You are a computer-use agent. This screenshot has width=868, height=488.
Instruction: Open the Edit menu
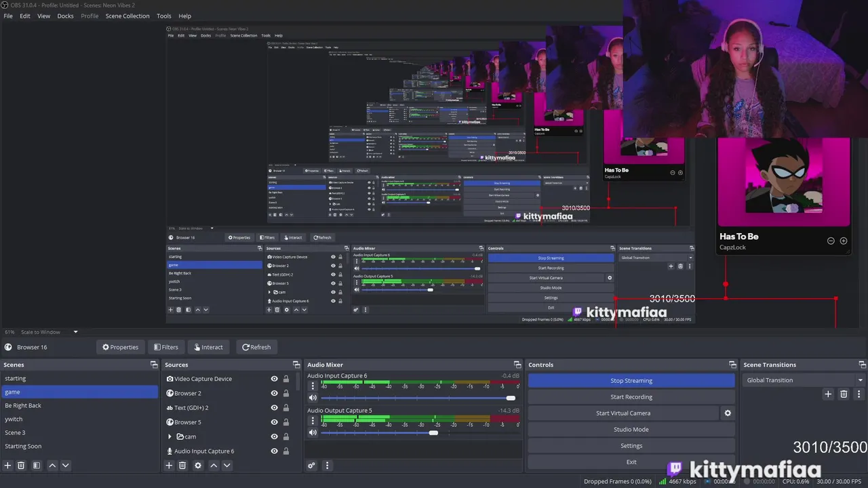click(x=25, y=16)
